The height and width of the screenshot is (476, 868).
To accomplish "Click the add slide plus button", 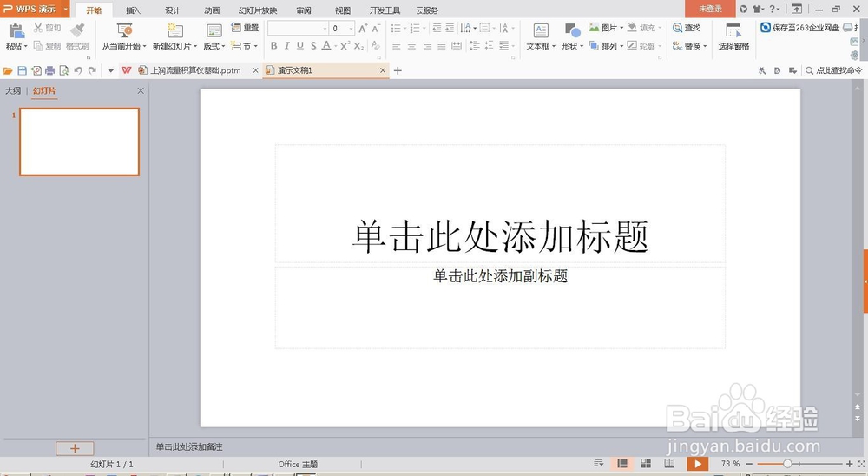I will pyautogui.click(x=75, y=448).
